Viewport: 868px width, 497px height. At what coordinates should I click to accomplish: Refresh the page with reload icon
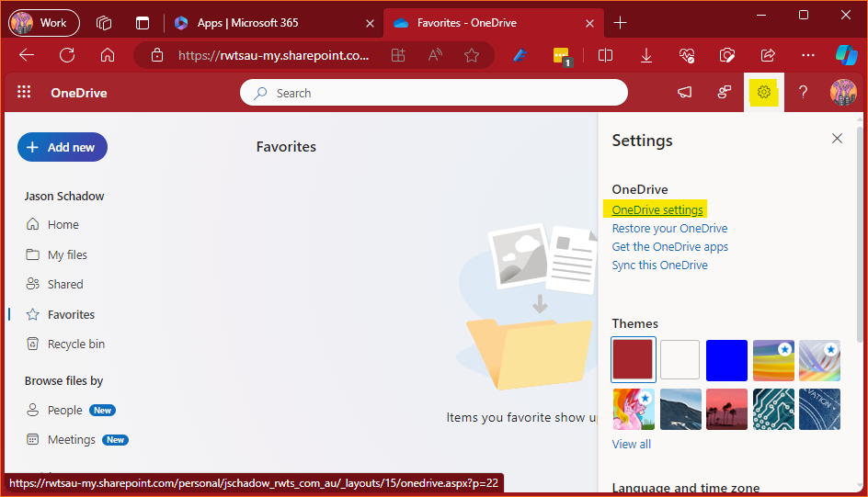(x=67, y=55)
